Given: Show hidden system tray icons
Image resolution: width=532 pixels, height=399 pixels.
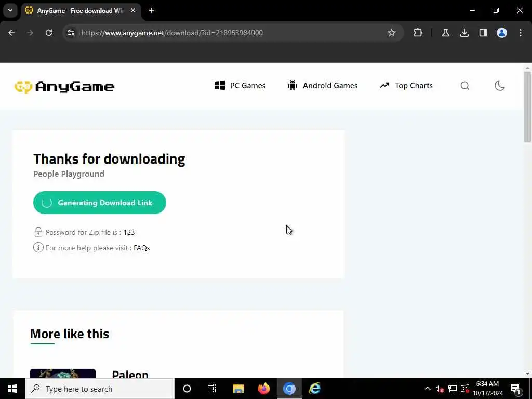Looking at the screenshot, I should click(x=428, y=389).
